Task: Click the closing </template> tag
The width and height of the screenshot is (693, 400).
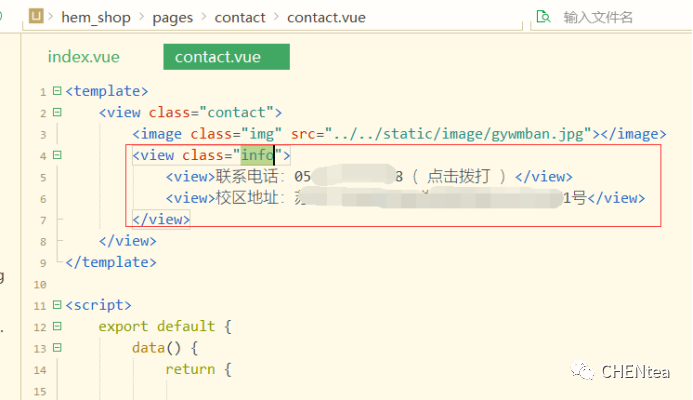Action: pos(111,262)
